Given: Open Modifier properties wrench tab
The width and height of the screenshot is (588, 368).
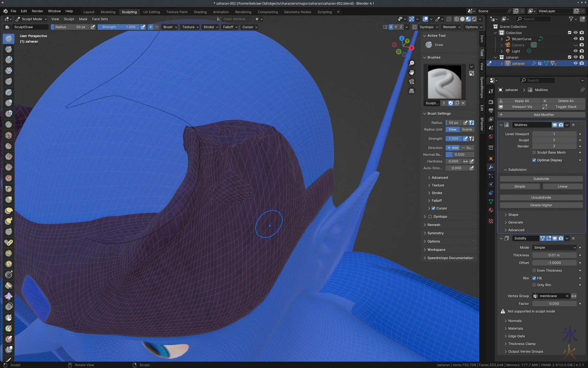Looking at the screenshot, I should pyautogui.click(x=491, y=167).
